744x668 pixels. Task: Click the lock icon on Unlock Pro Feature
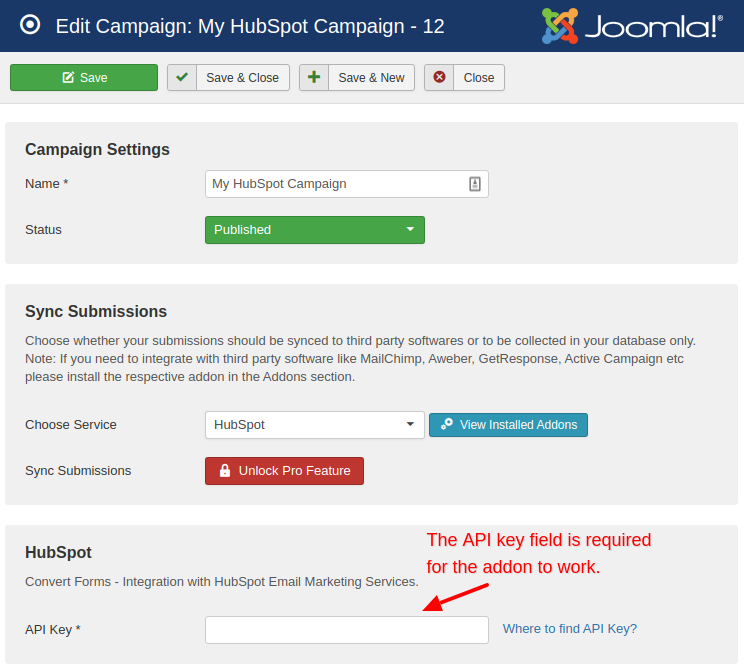coord(225,471)
